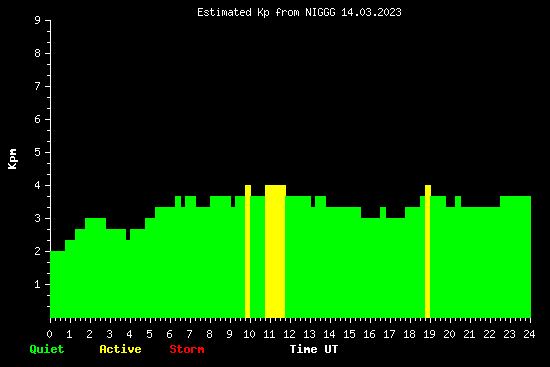
Task: Click the y-axis tick label '3'
Action: point(38,218)
